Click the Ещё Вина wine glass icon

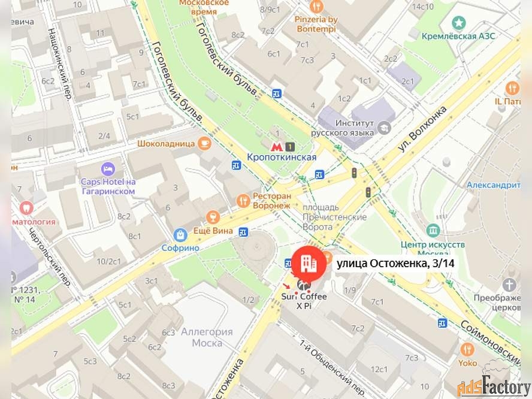point(213,217)
